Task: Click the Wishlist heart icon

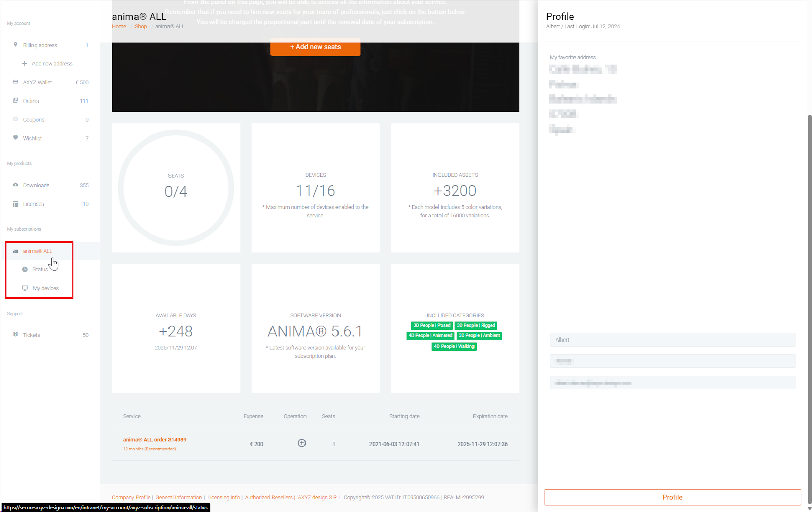Action: (x=15, y=138)
